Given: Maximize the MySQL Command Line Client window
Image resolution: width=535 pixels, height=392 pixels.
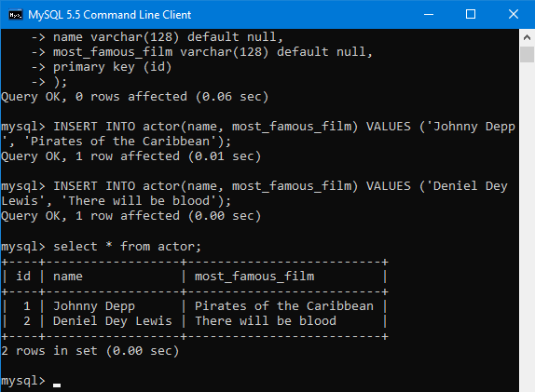Looking at the screenshot, I should point(471,14).
